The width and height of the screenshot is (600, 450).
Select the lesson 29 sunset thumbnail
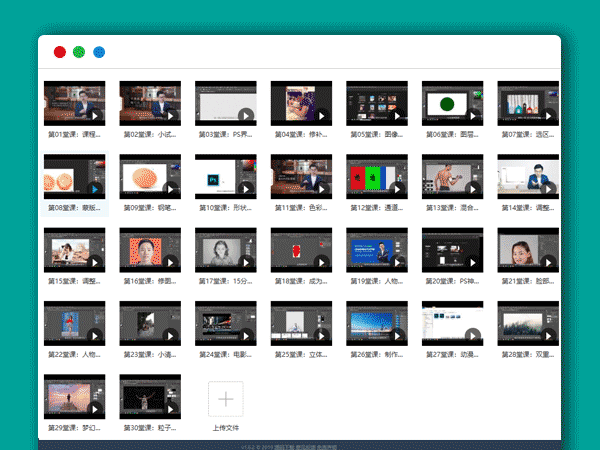pyautogui.click(x=75, y=399)
